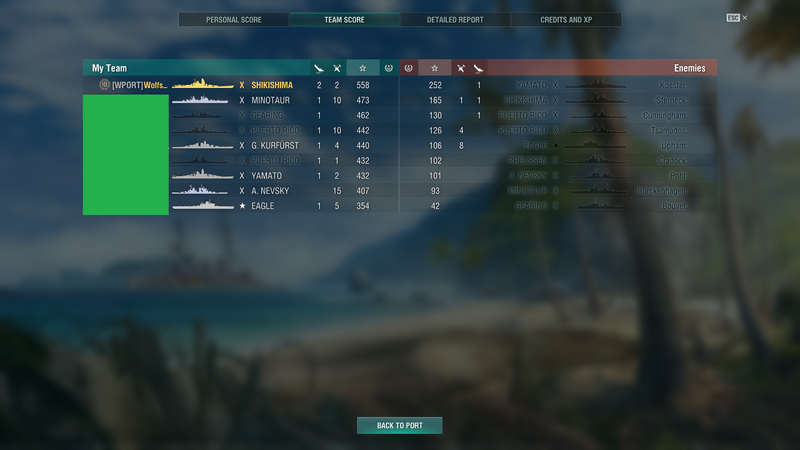Sort My Team by base XP star
The image size is (800, 450).
click(x=362, y=68)
